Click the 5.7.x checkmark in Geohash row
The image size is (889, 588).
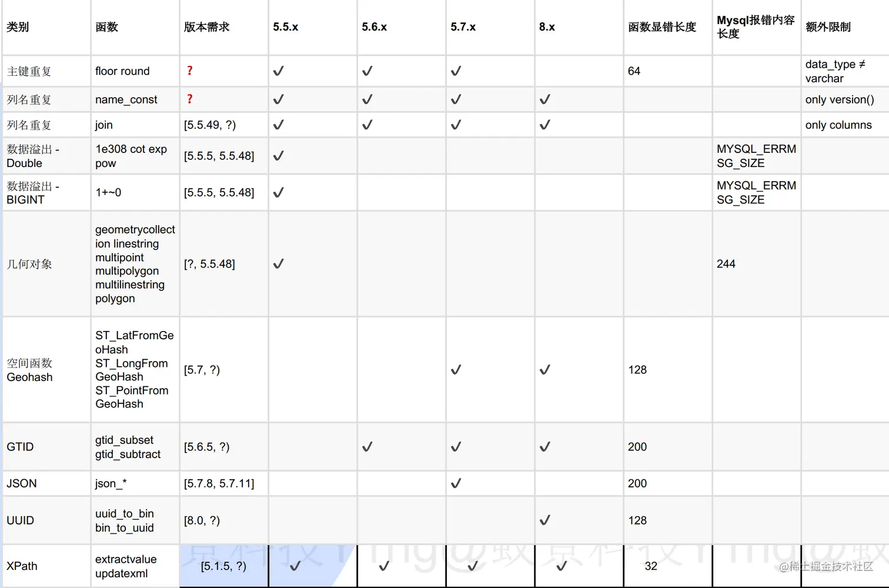click(456, 370)
